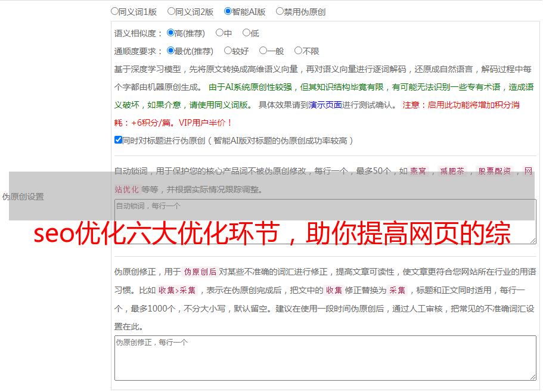This screenshot has height=392, width=543.
Task: Set 语义相似度 to 高(推荐)
Action: 171,33
